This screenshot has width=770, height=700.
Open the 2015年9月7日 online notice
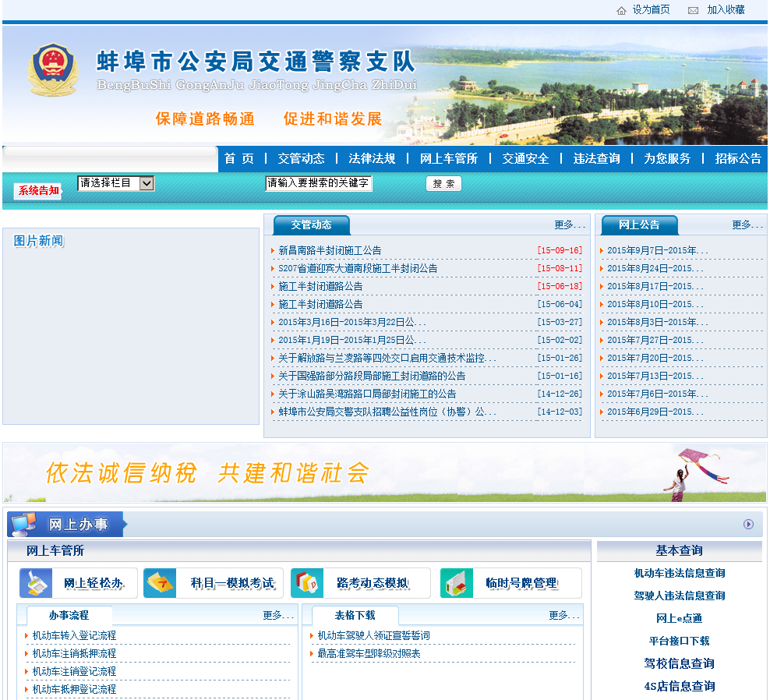click(658, 250)
